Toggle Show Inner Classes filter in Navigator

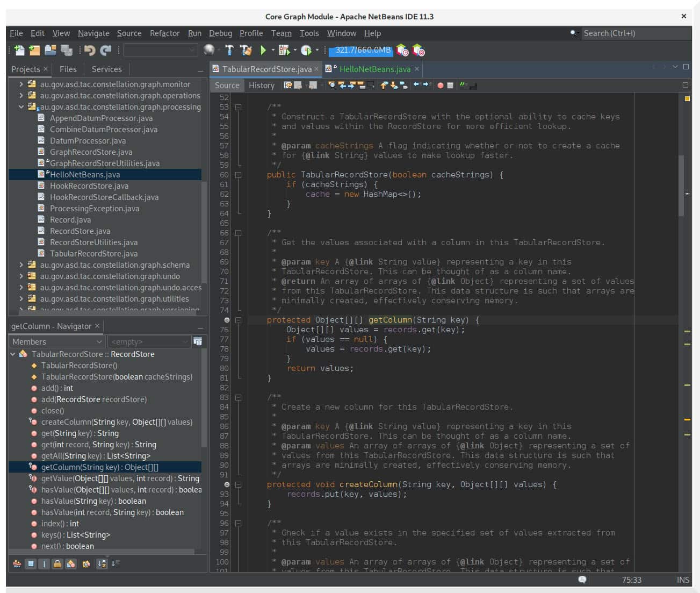tap(70, 563)
